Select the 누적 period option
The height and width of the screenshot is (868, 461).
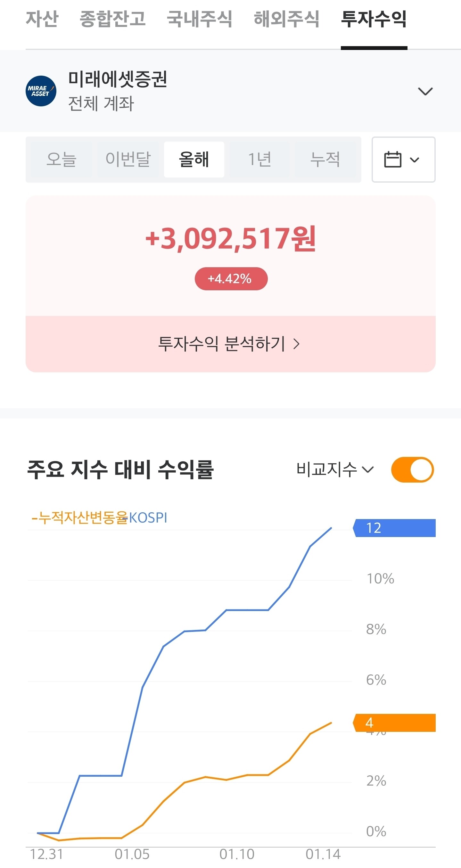pyautogui.click(x=325, y=159)
